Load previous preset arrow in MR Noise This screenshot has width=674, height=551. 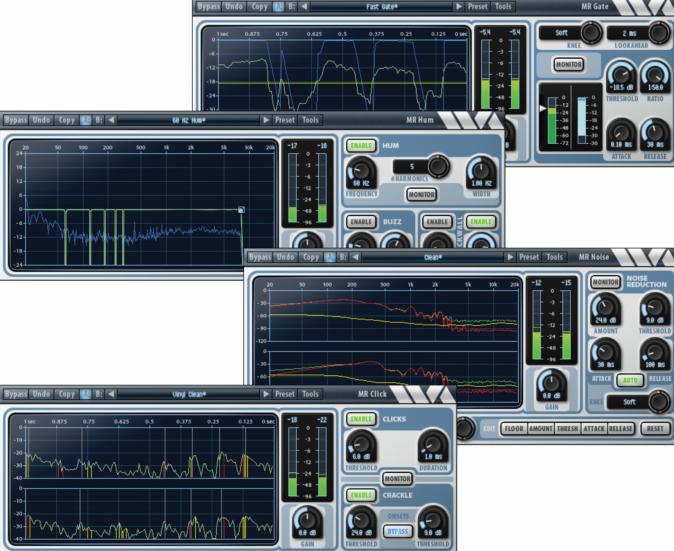click(355, 257)
